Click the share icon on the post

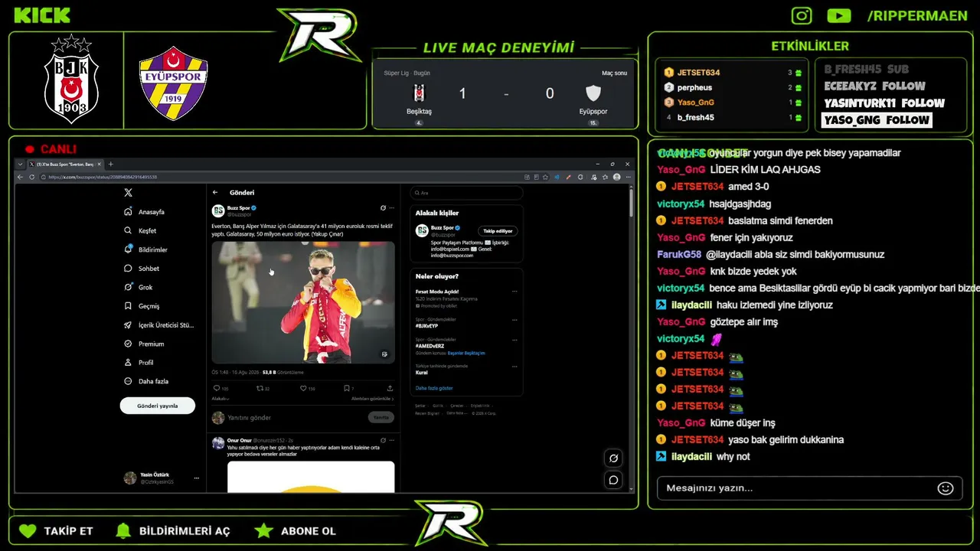pos(390,389)
